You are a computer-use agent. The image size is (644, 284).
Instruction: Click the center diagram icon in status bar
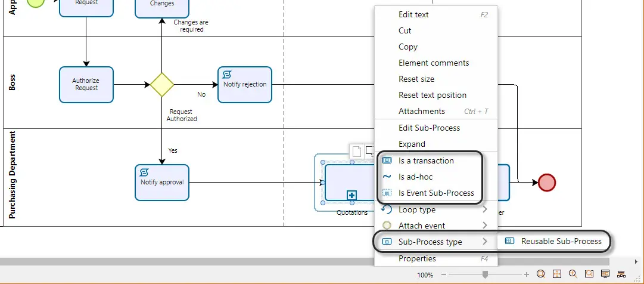[x=557, y=274]
